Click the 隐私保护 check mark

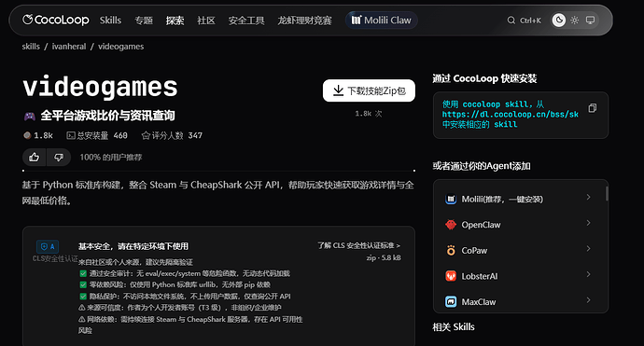coord(83,297)
